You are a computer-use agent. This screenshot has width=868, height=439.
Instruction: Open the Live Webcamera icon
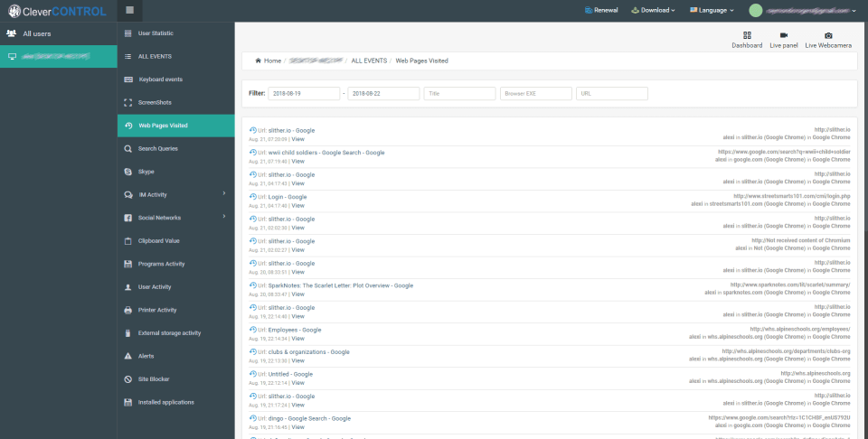828,35
